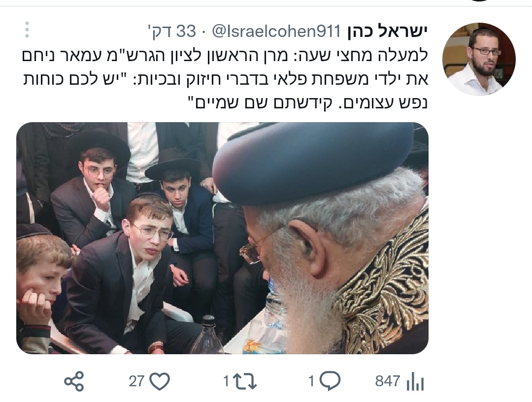The height and width of the screenshot is (402, 532).
Task: Click the 27 likes count
Action: tap(137, 381)
